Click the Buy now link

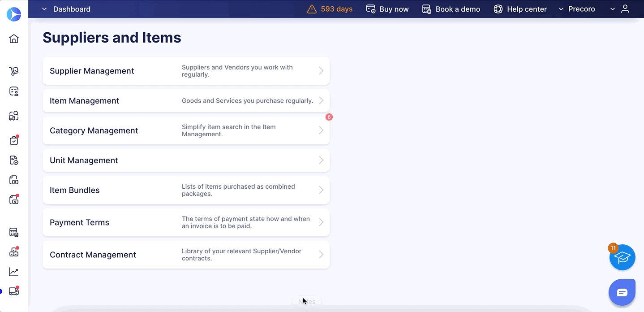tap(387, 9)
